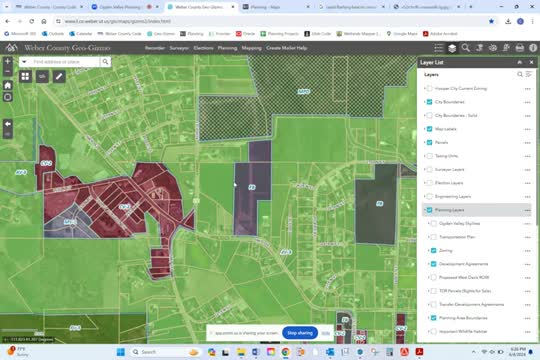This screenshot has width=540, height=360.
Task: Collapse the Layer List panel
Action: coord(520,62)
